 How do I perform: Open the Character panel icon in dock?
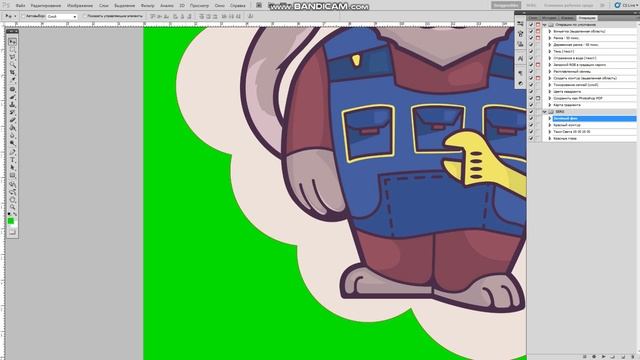pyautogui.click(x=520, y=59)
